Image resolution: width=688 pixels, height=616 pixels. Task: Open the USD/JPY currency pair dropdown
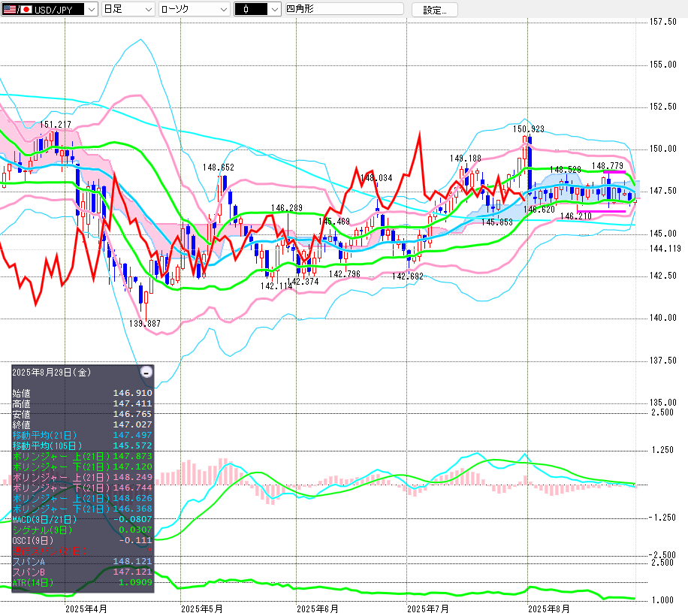(49, 9)
